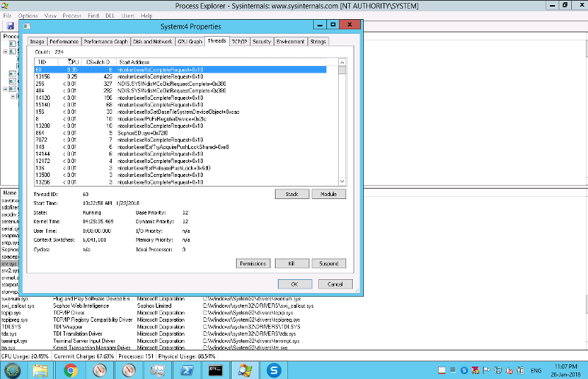The width and height of the screenshot is (588, 379).
Task: Click the Cancel button
Action: point(335,284)
